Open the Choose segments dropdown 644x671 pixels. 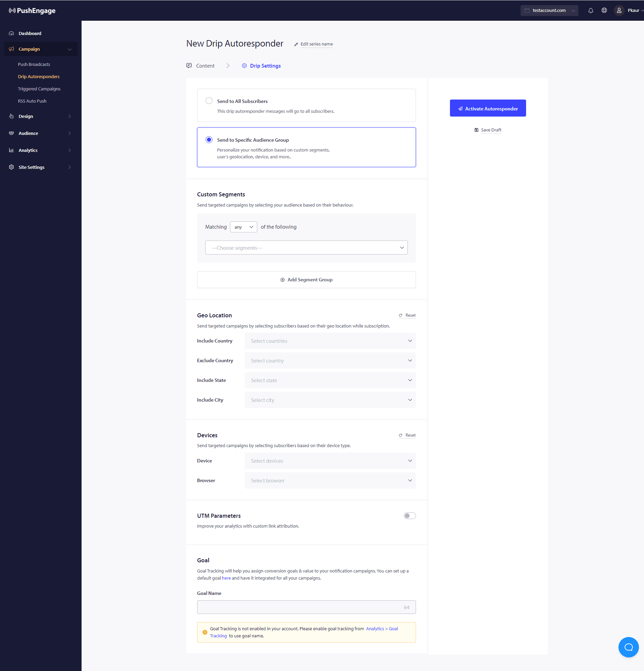(306, 248)
